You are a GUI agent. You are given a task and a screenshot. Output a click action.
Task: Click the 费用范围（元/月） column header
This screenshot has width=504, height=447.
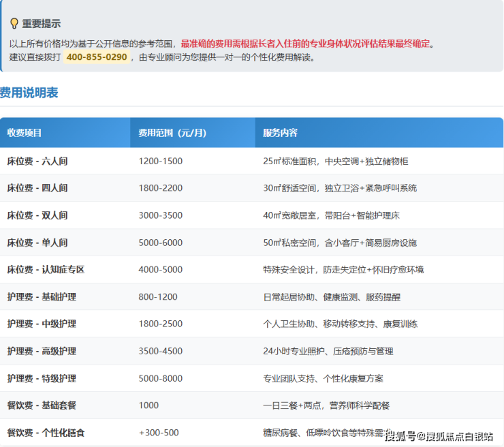pyautogui.click(x=172, y=133)
